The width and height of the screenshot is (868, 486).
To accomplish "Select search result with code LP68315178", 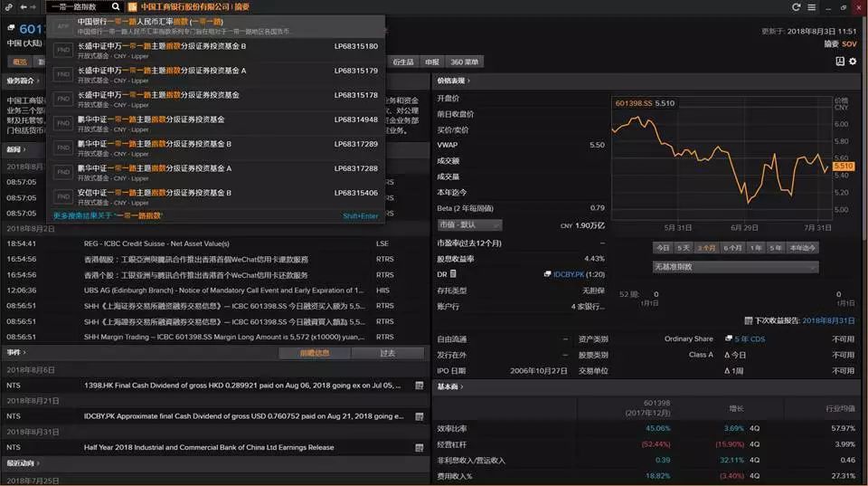I will (x=216, y=99).
